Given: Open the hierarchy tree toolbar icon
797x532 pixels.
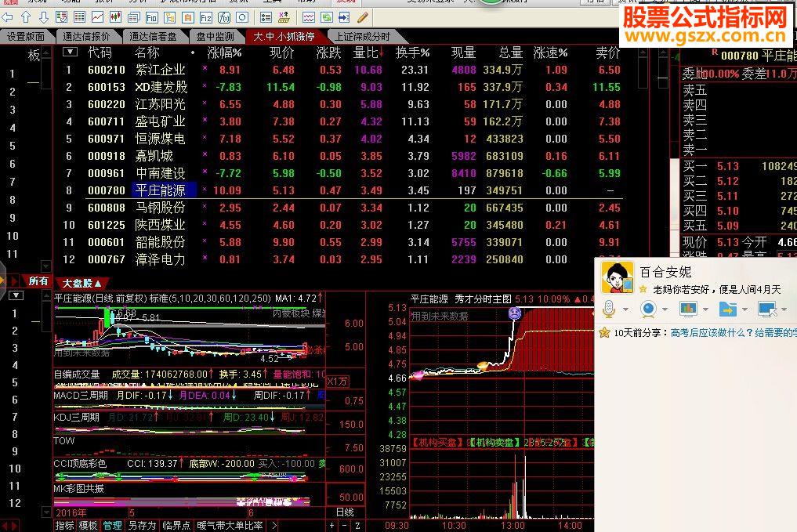Looking at the screenshot, I should click(x=170, y=18).
